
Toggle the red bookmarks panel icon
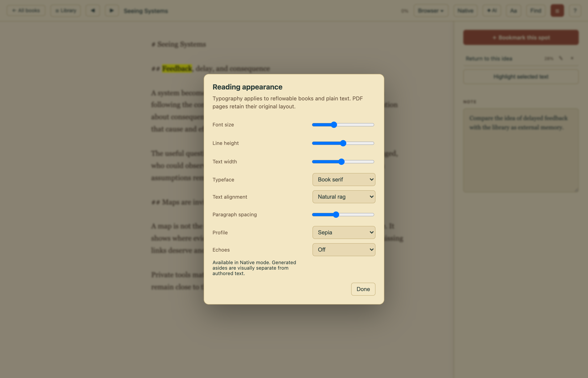pyautogui.click(x=557, y=10)
